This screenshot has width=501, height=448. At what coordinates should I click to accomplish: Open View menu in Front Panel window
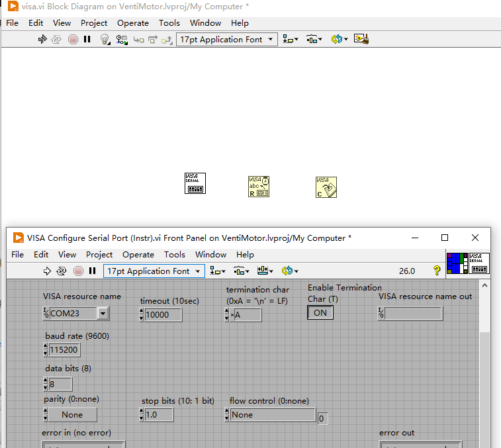tap(67, 255)
